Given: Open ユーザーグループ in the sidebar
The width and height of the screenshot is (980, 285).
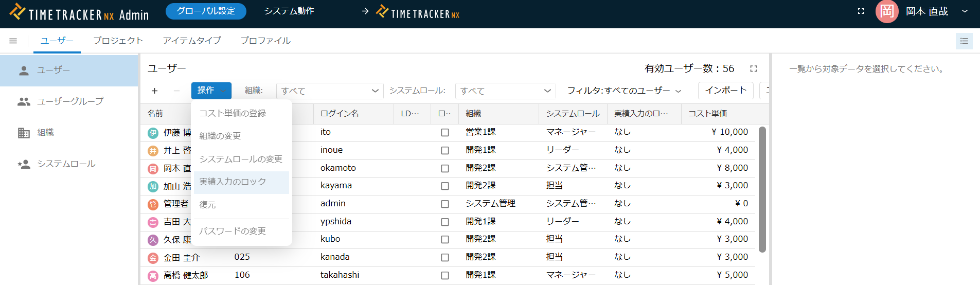Looking at the screenshot, I should coord(69,101).
